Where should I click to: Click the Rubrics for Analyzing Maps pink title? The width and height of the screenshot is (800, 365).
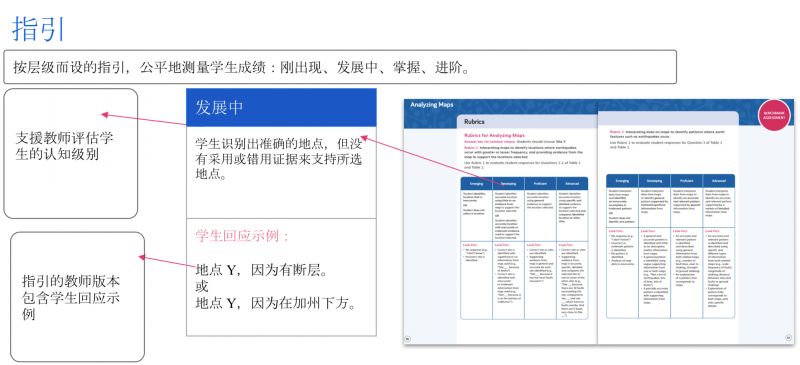tap(494, 135)
